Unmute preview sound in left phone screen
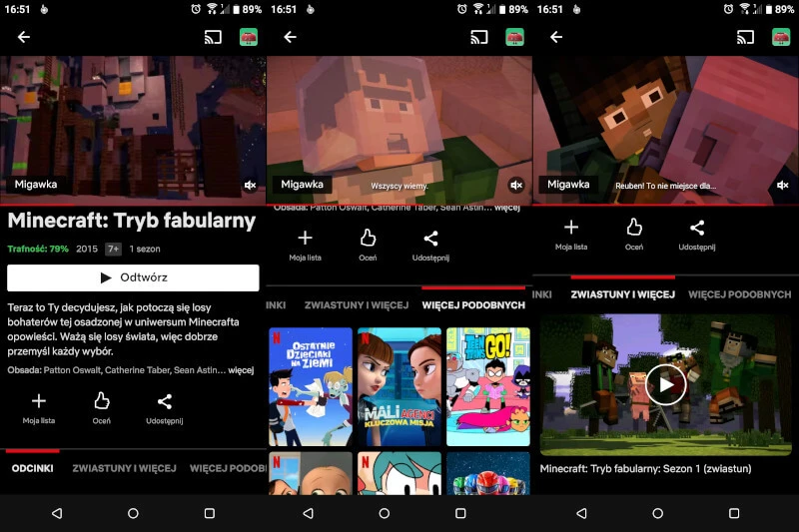The image size is (799, 532). (x=250, y=185)
